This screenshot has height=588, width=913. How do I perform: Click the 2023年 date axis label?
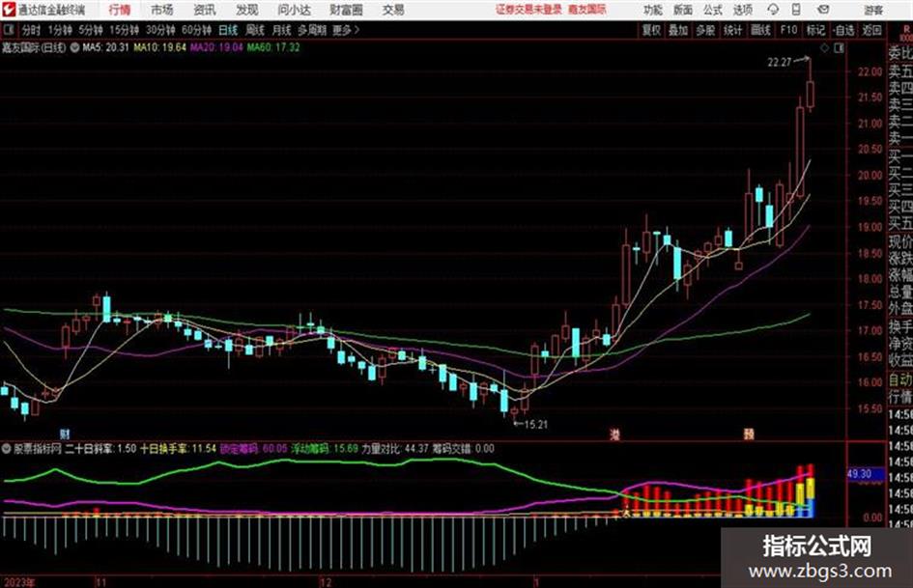18,582
